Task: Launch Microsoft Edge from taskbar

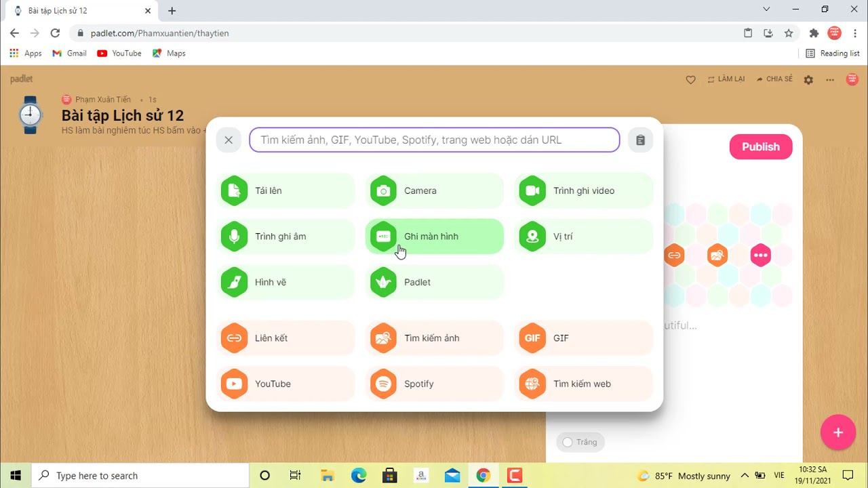Action: click(x=358, y=475)
